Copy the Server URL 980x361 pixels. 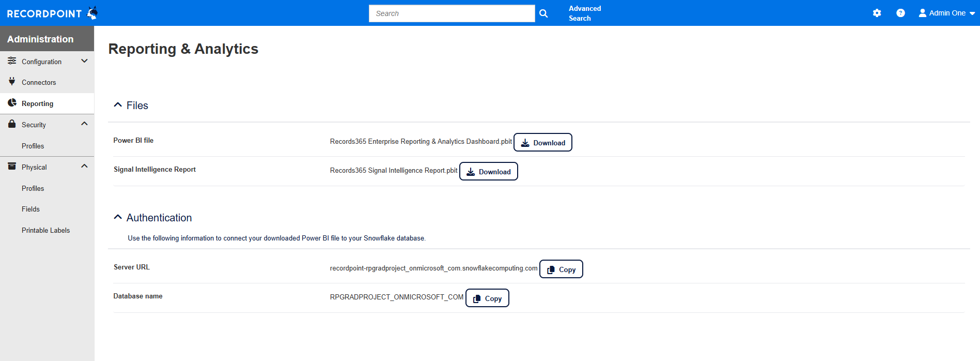561,269
